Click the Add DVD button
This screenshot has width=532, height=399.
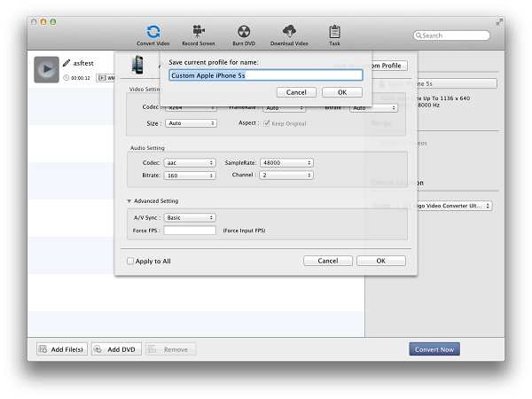[x=116, y=349]
